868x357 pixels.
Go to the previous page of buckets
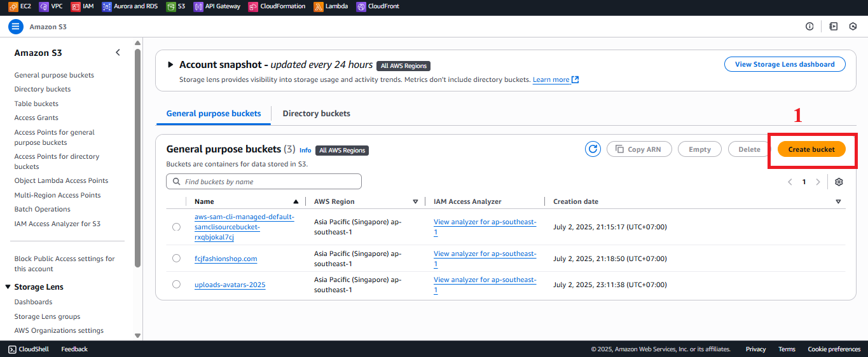pos(790,182)
